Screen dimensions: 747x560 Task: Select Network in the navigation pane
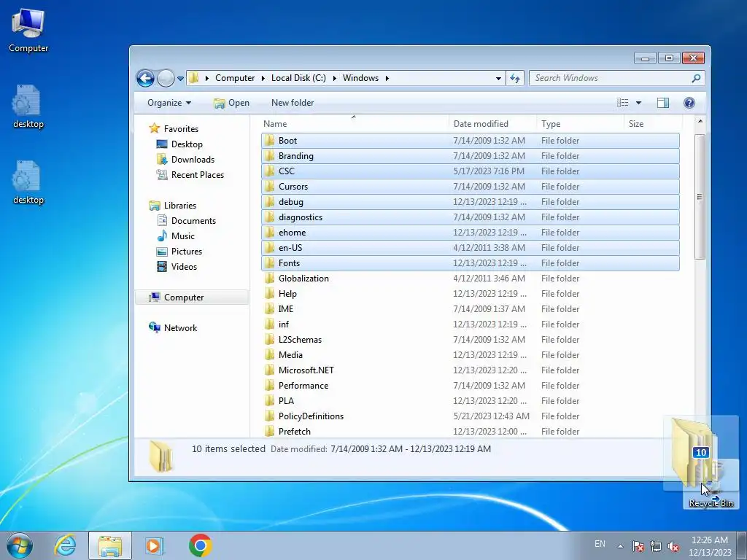pyautogui.click(x=181, y=328)
